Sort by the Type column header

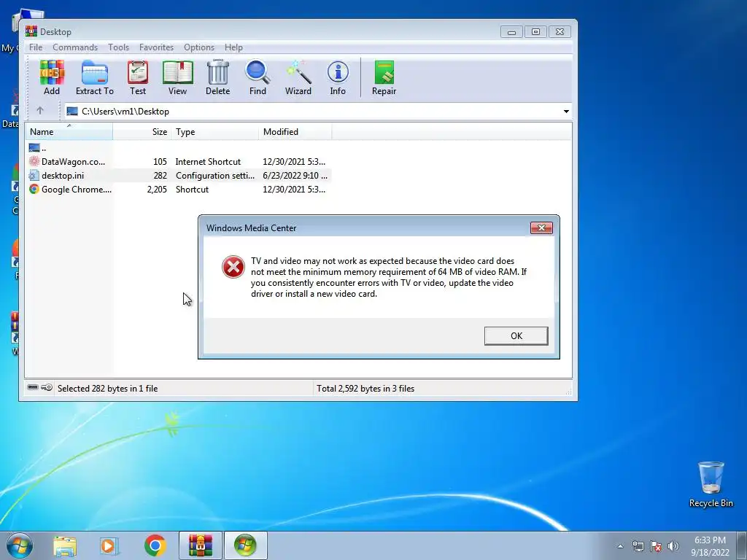pyautogui.click(x=215, y=131)
